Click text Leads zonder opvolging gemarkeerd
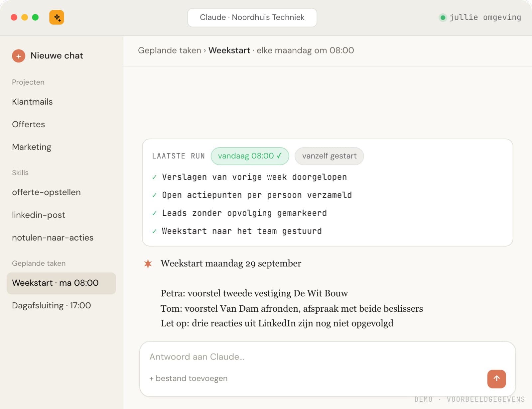Image resolution: width=532 pixels, height=409 pixels. (244, 213)
